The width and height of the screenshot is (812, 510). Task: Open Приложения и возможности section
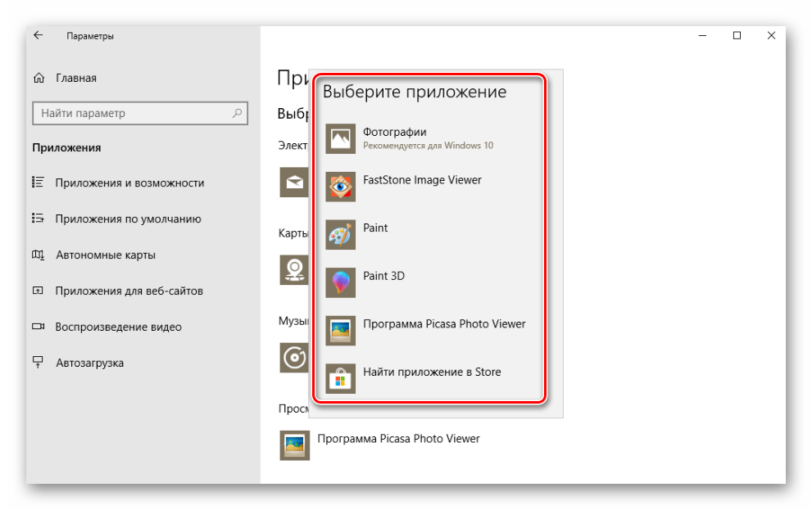(129, 183)
